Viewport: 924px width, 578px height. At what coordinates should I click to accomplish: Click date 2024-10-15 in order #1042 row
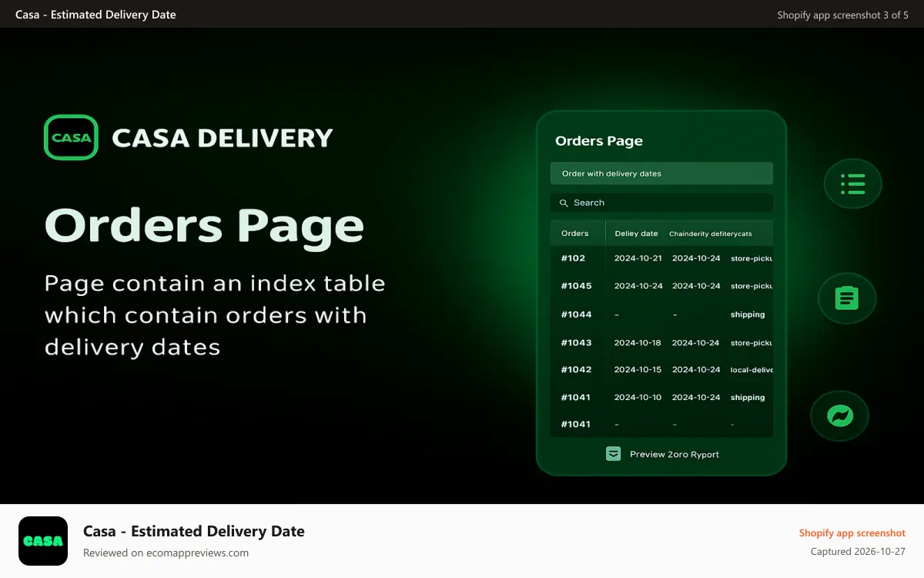pos(638,370)
